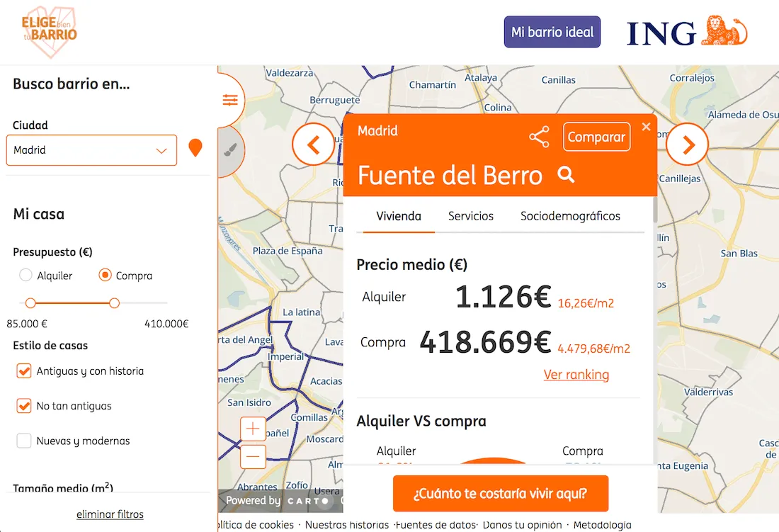Viewport: 779px width, 532px height.
Task: Go to next neighborhood with right arrow
Action: pos(686,144)
